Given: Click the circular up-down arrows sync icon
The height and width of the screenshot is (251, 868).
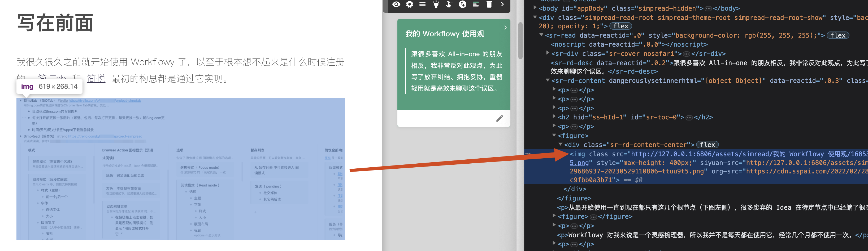Looking at the screenshot, I should [x=462, y=5].
